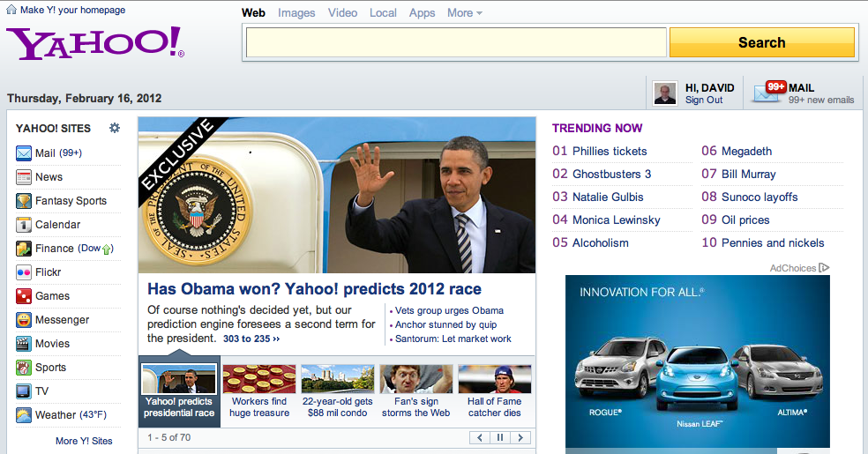Click the Fantasy Sports trophy icon
Screen dimensions: 868x454
click(x=23, y=201)
